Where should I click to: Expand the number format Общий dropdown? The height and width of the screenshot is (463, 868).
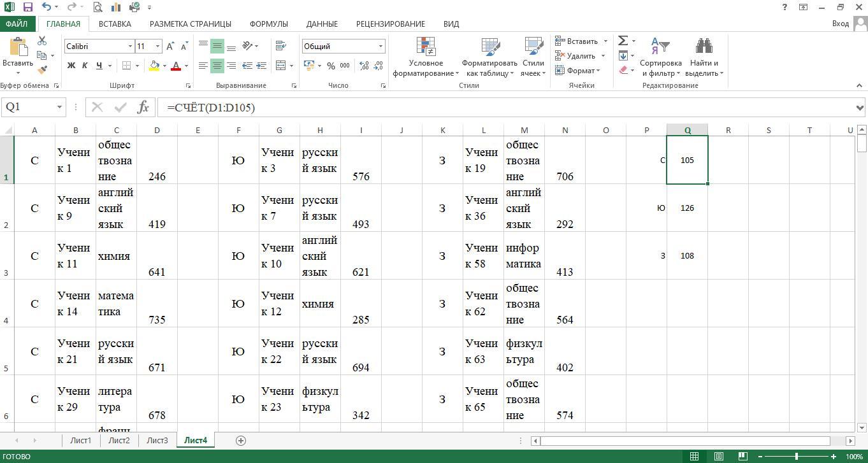point(380,46)
